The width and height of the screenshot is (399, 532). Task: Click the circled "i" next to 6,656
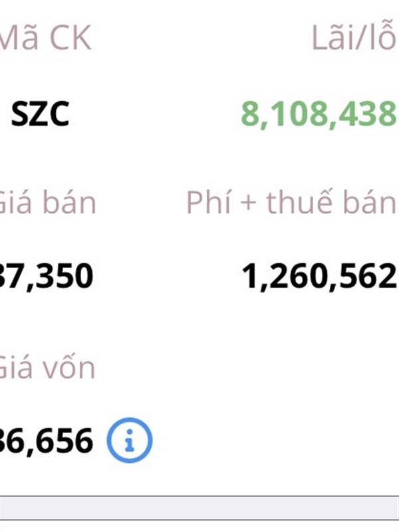click(x=129, y=440)
